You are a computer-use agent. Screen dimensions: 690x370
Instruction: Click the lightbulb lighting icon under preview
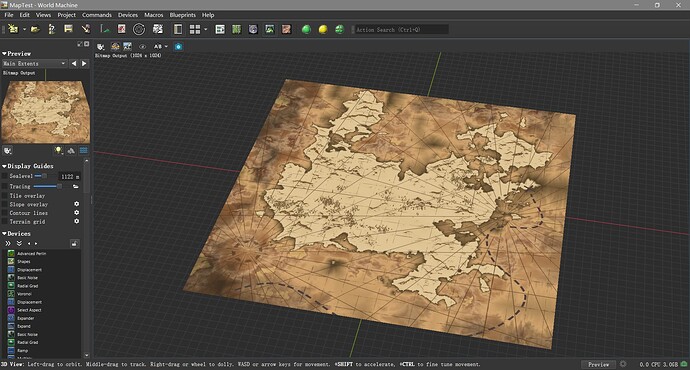point(58,150)
